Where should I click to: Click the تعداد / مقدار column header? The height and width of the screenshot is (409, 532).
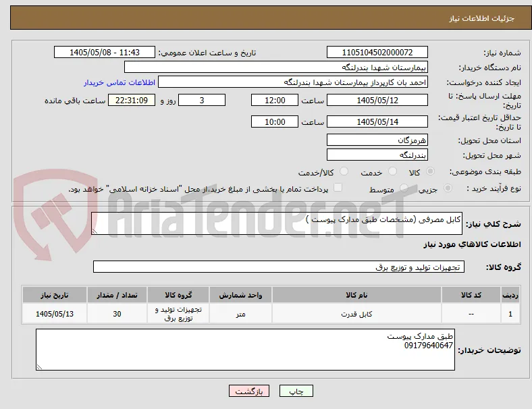point(117,295)
